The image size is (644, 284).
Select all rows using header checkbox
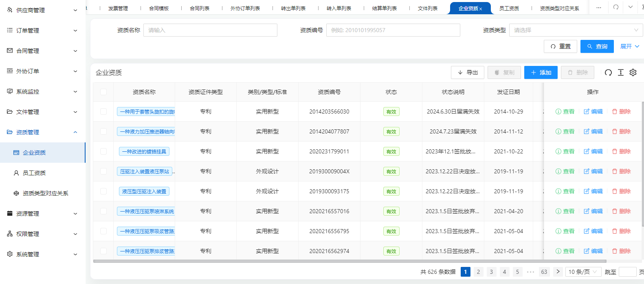pyautogui.click(x=103, y=92)
